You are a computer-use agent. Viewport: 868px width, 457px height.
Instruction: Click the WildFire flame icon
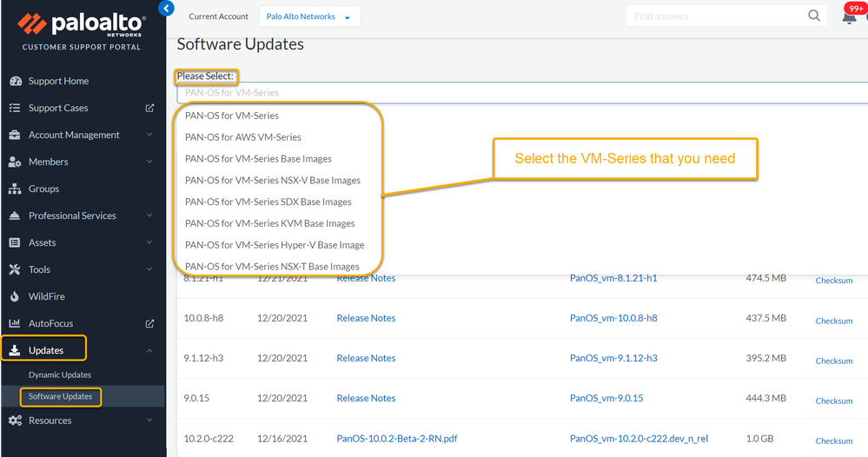pos(15,296)
